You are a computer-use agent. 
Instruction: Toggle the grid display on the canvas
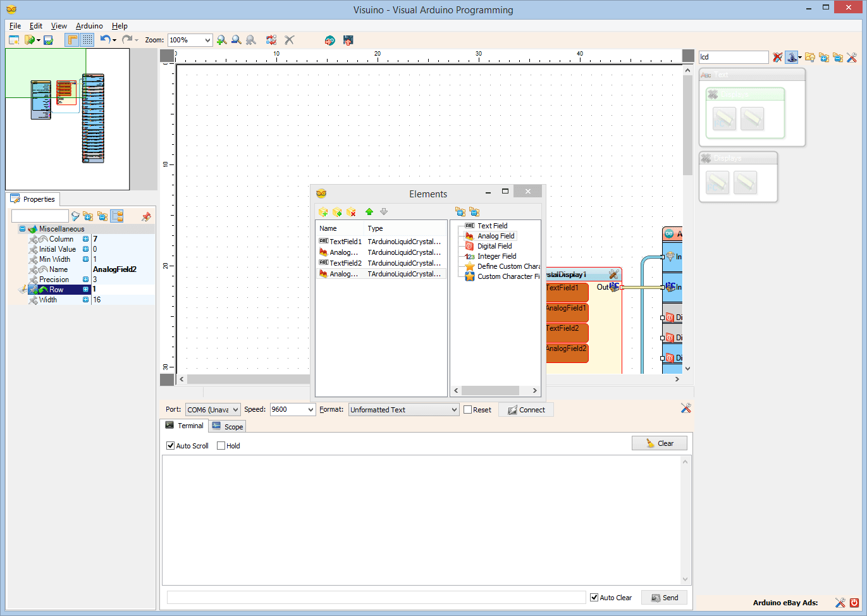pos(87,39)
